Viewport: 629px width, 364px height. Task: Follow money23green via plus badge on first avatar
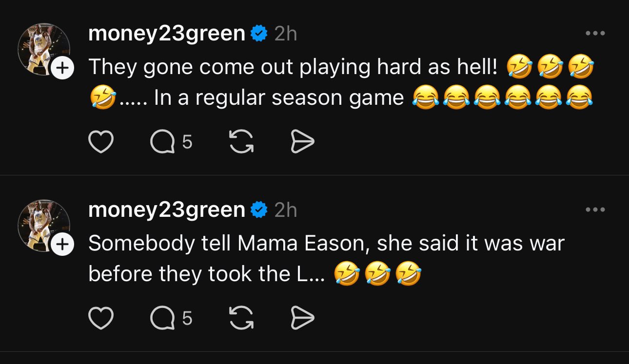61,69
